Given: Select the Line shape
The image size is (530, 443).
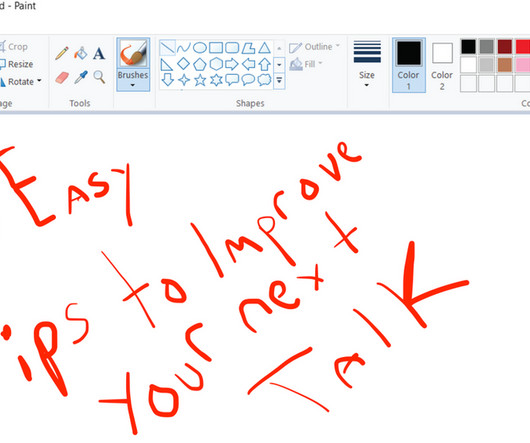Looking at the screenshot, I should tap(167, 48).
